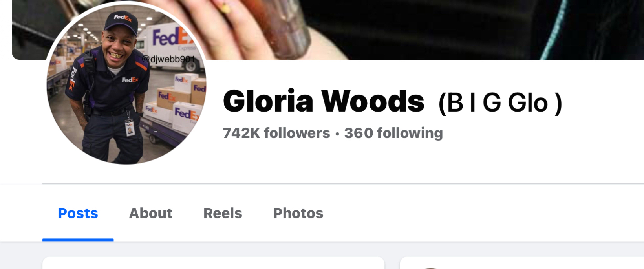The width and height of the screenshot is (644, 269).
Task: Click the ID badge in profile photo
Action: 130,128
